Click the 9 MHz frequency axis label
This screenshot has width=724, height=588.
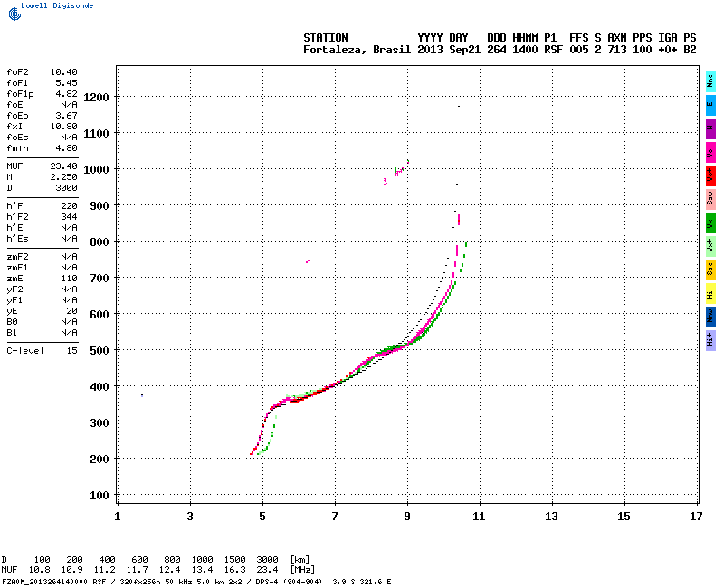[406, 517]
